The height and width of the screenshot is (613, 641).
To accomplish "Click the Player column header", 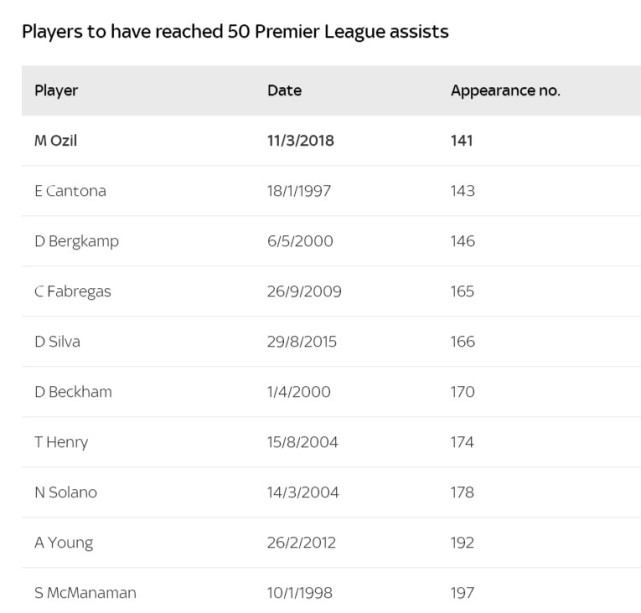I will pos(56,91).
